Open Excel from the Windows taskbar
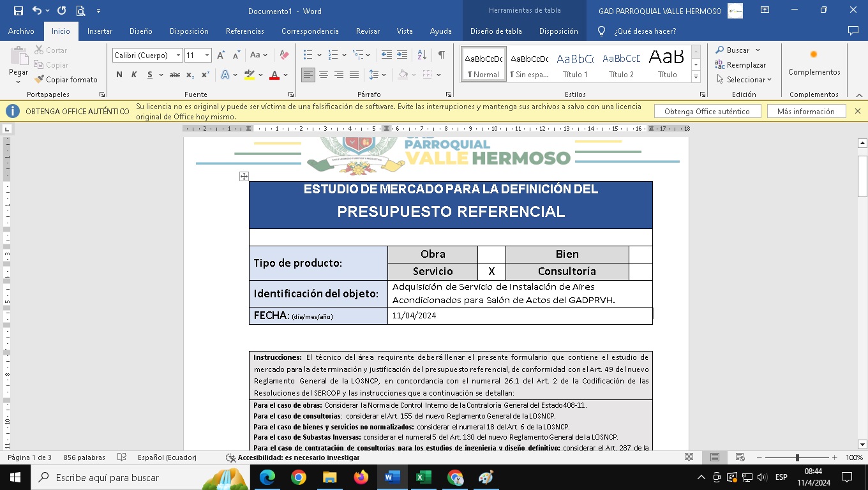The width and height of the screenshot is (868, 490). pos(423,477)
